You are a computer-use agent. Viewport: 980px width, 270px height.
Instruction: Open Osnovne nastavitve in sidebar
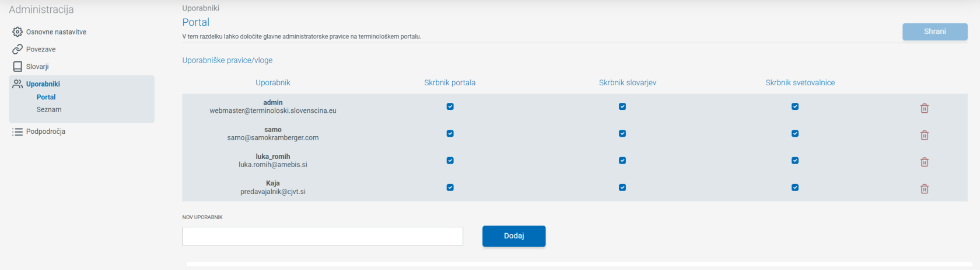tap(56, 32)
